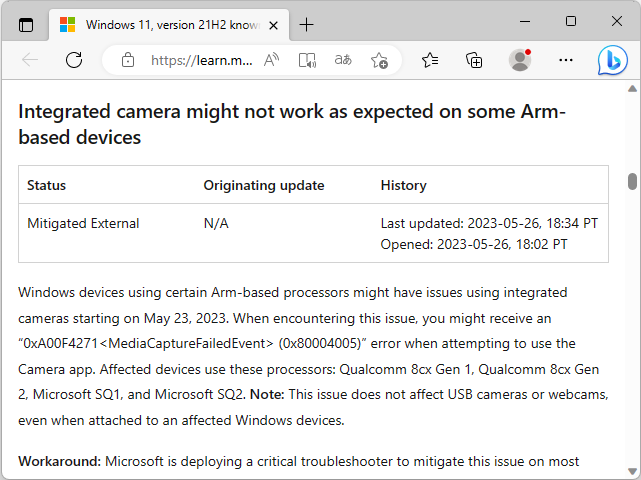Maximize the browser window

coord(571,21)
